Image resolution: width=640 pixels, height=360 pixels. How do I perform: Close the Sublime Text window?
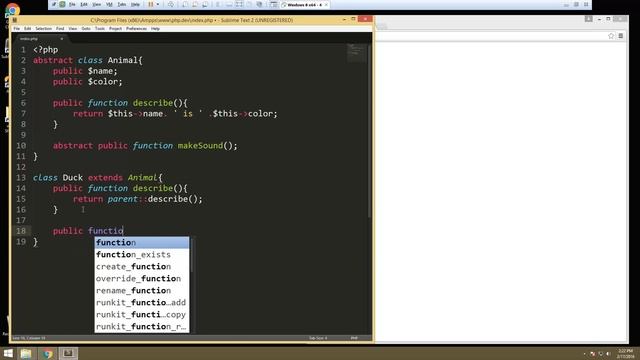coord(365,19)
